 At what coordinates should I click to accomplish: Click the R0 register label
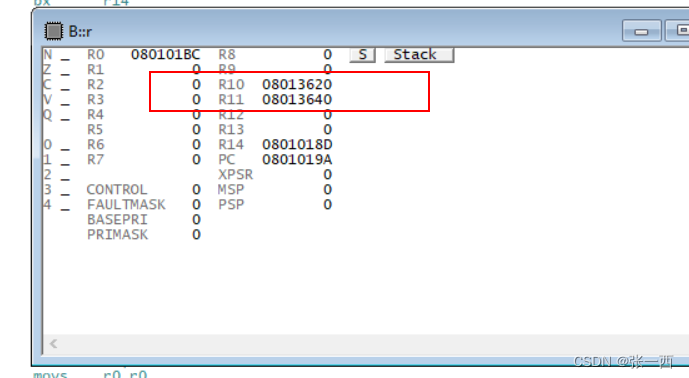[x=95, y=55]
